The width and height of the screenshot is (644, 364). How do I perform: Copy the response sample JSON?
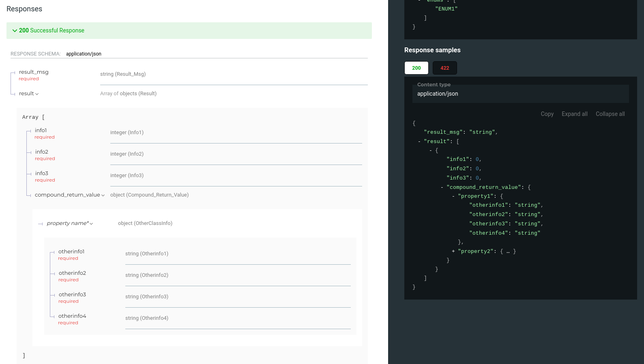point(547,114)
